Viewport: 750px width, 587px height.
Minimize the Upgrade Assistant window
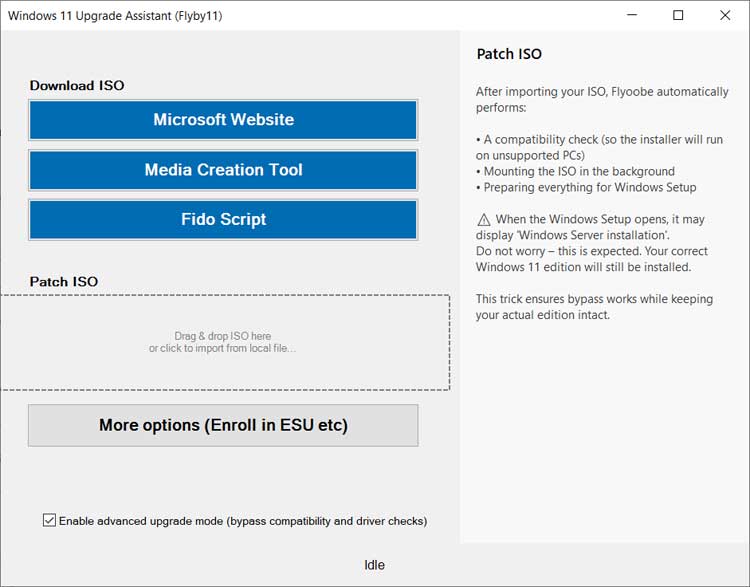(x=632, y=15)
